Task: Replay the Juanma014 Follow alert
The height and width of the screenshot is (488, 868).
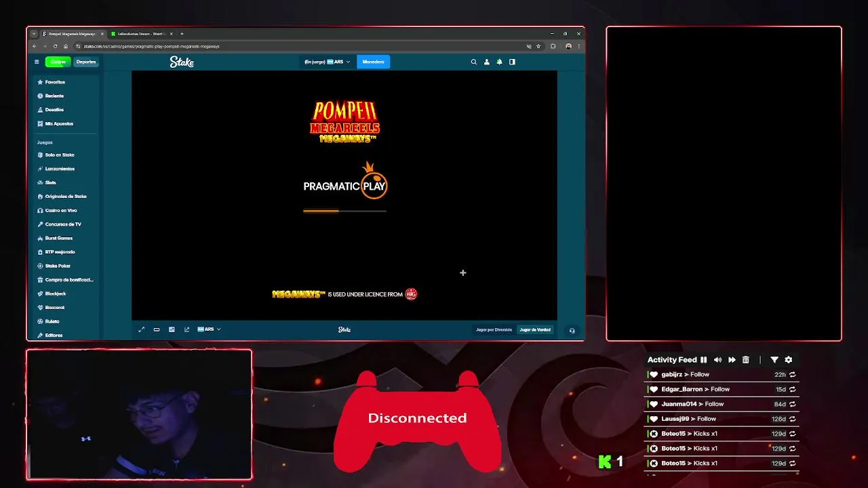Action: (792, 404)
